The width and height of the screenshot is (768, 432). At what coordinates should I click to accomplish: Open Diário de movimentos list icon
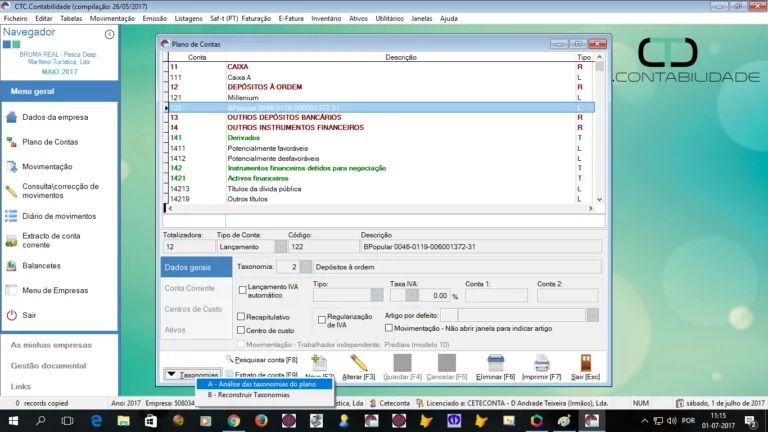coord(11,216)
